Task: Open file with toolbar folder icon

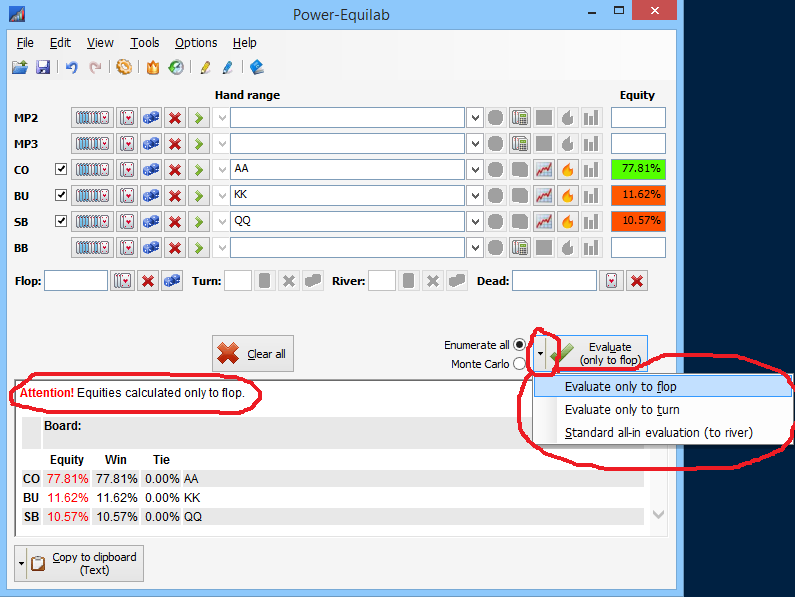Action: point(20,67)
